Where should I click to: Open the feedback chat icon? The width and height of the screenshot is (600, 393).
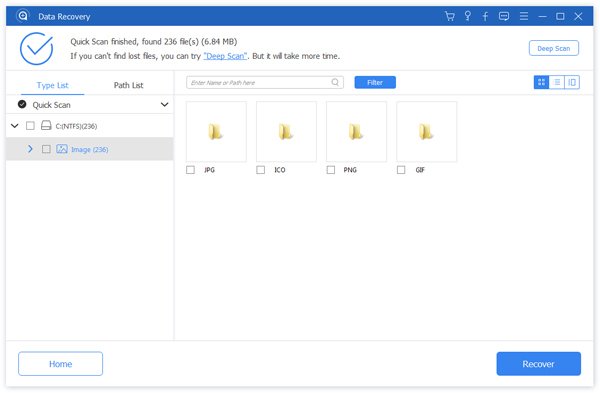(504, 16)
